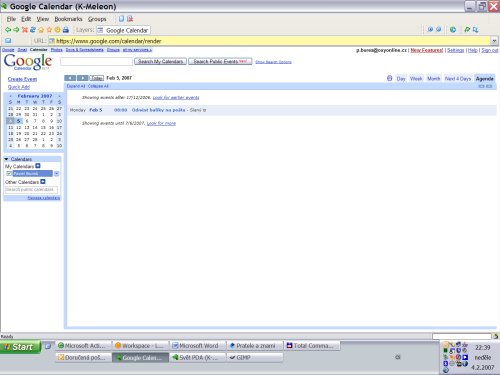The width and height of the screenshot is (500, 375).
Task: Click Sign out link
Action: tap(490, 50)
